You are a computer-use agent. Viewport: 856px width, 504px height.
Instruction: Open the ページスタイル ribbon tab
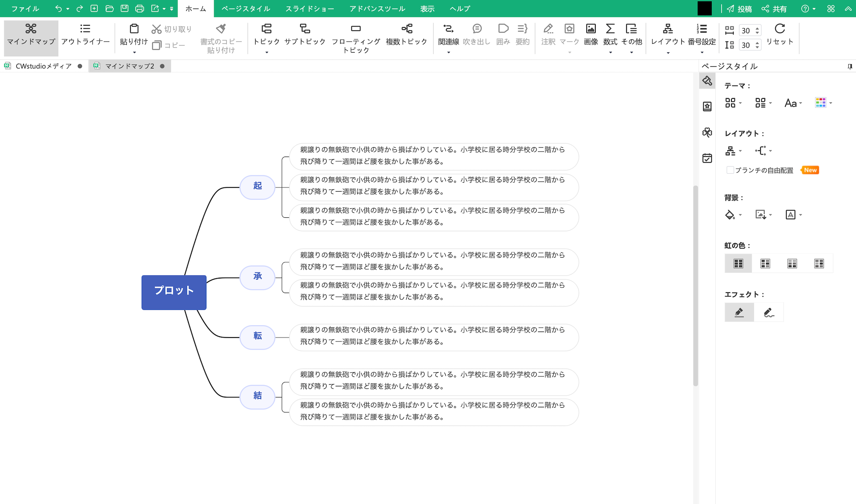246,9
